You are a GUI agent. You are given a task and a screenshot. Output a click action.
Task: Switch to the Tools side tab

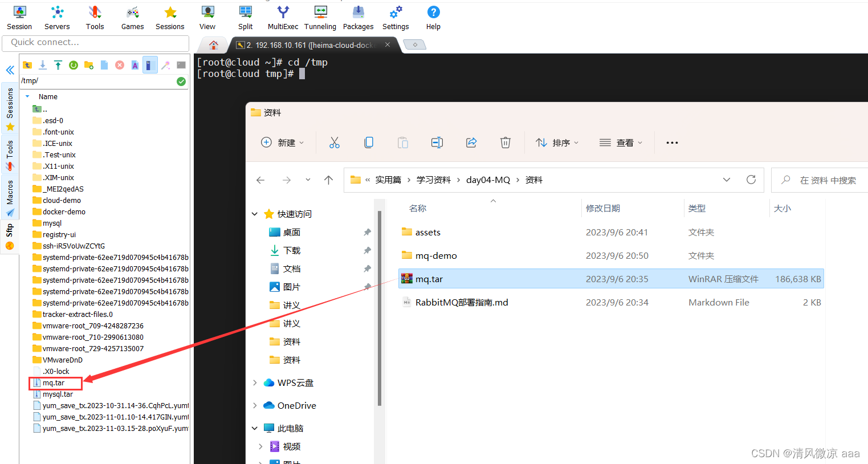tap(10, 154)
